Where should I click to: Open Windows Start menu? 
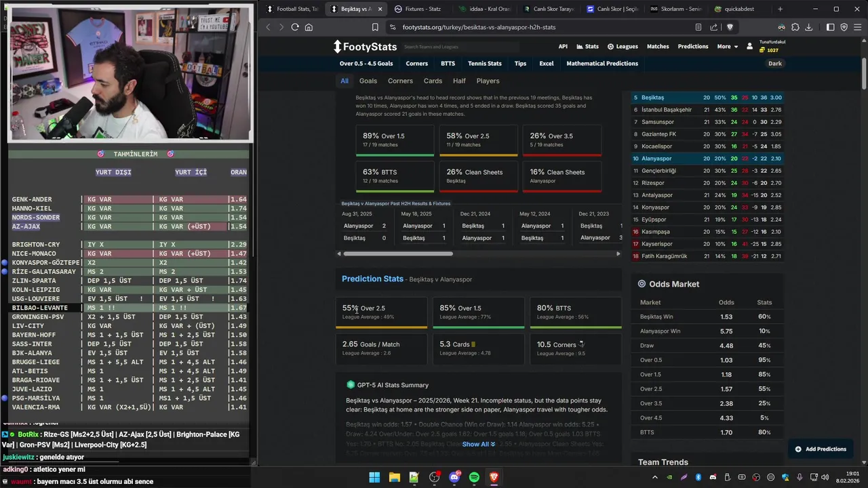click(374, 477)
